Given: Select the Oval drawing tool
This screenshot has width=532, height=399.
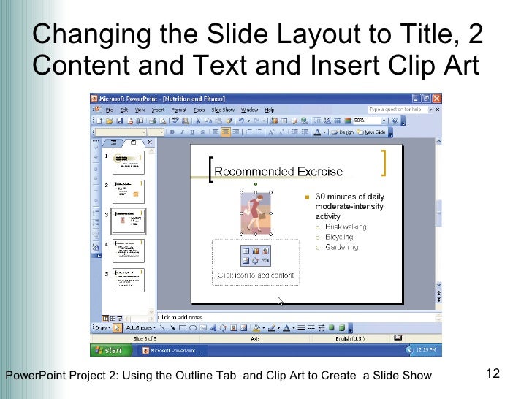Looking at the screenshot, I should pos(193,327).
